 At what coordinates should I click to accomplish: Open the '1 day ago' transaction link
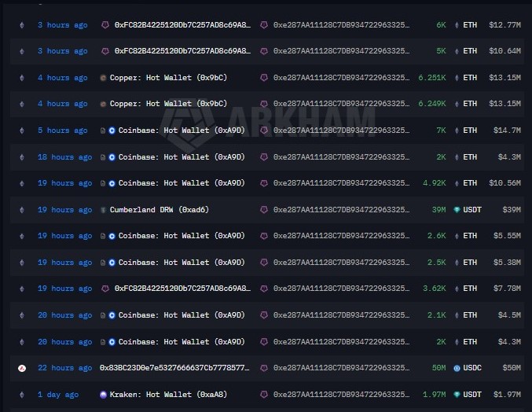click(x=58, y=395)
